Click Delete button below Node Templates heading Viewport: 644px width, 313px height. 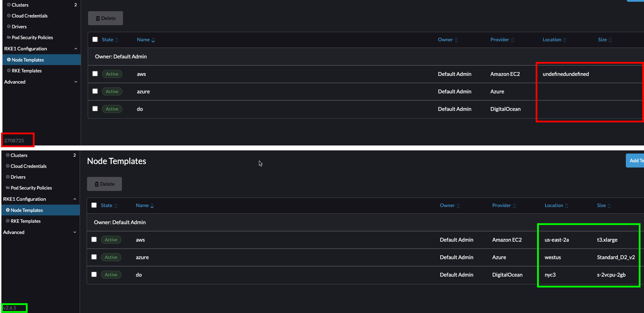[104, 184]
